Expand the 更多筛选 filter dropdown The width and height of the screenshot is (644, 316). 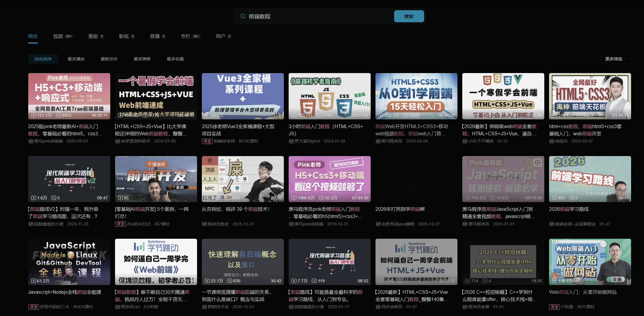tap(616, 59)
